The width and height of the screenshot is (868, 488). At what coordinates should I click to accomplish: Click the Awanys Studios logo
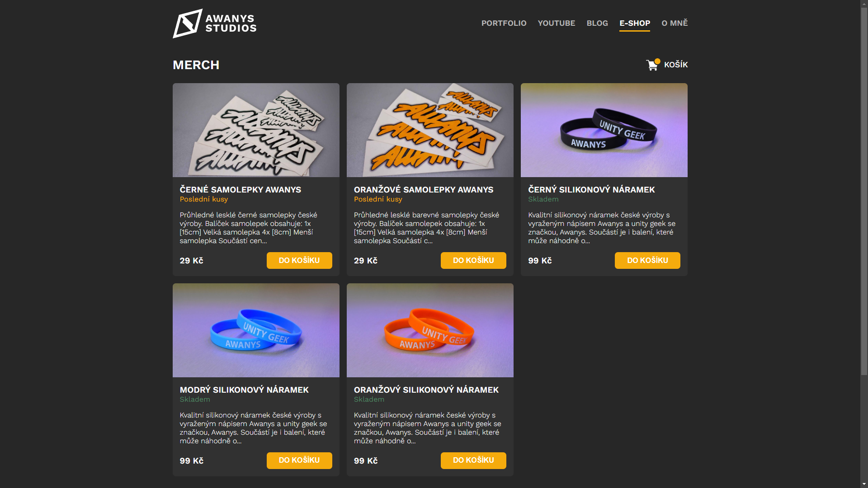(215, 23)
